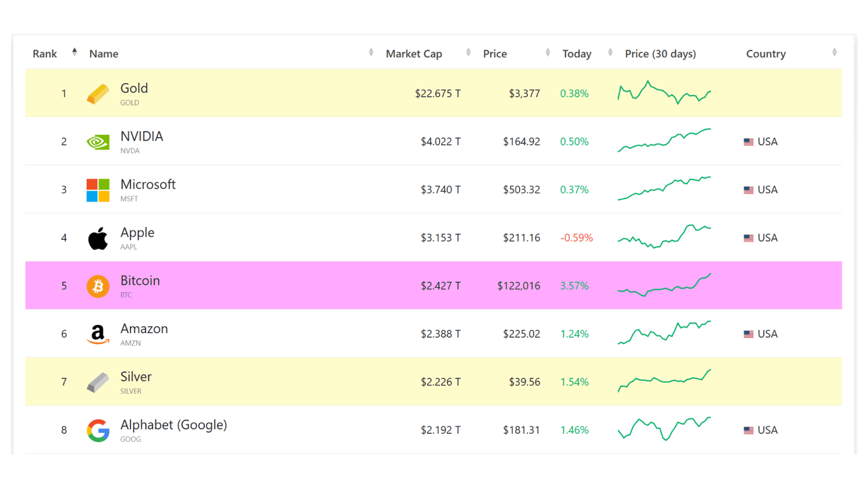Select Amazon market cap $2.388 T
This screenshot has width=868, height=488.
tap(441, 334)
